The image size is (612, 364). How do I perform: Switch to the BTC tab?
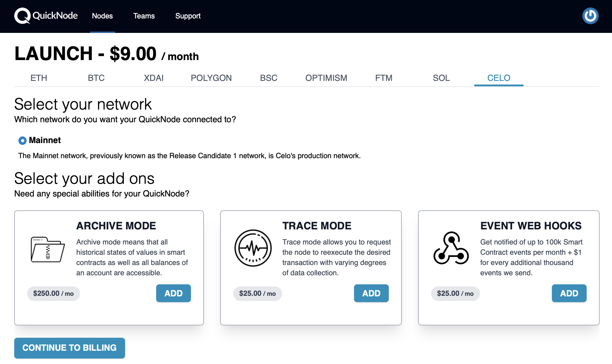[x=96, y=78]
